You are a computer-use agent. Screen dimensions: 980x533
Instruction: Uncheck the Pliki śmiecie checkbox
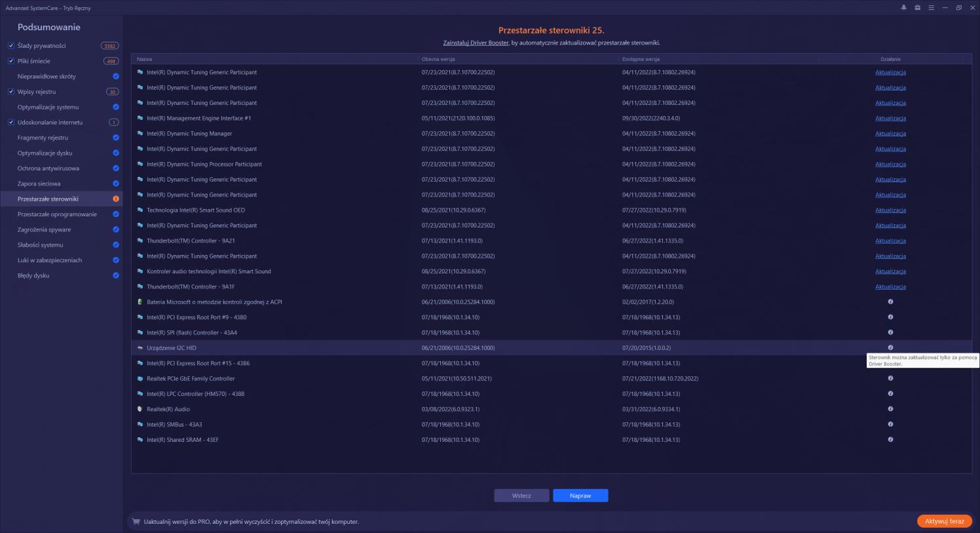coord(10,60)
